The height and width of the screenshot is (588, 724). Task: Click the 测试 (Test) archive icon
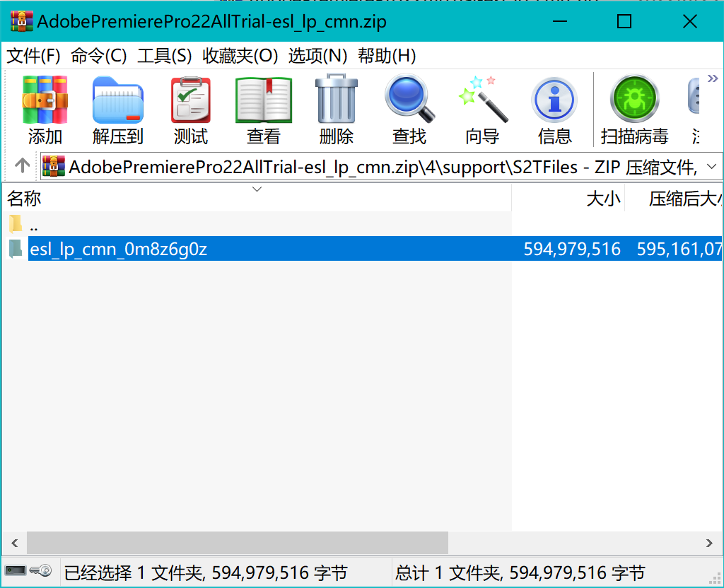click(x=190, y=106)
